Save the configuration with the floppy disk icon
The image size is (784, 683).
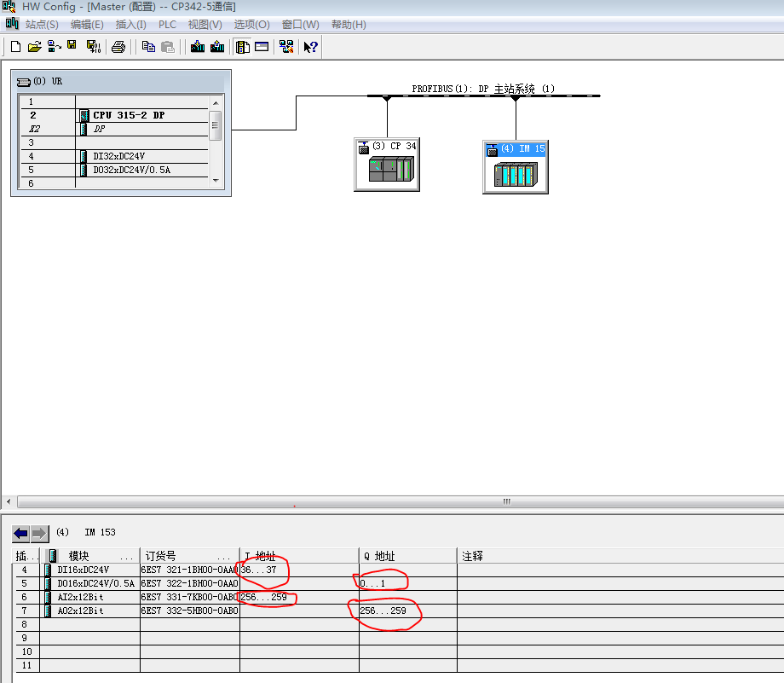pyautogui.click(x=72, y=45)
